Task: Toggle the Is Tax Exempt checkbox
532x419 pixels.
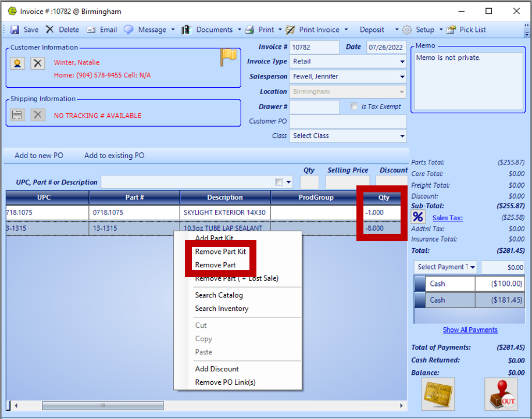Action: [354, 106]
